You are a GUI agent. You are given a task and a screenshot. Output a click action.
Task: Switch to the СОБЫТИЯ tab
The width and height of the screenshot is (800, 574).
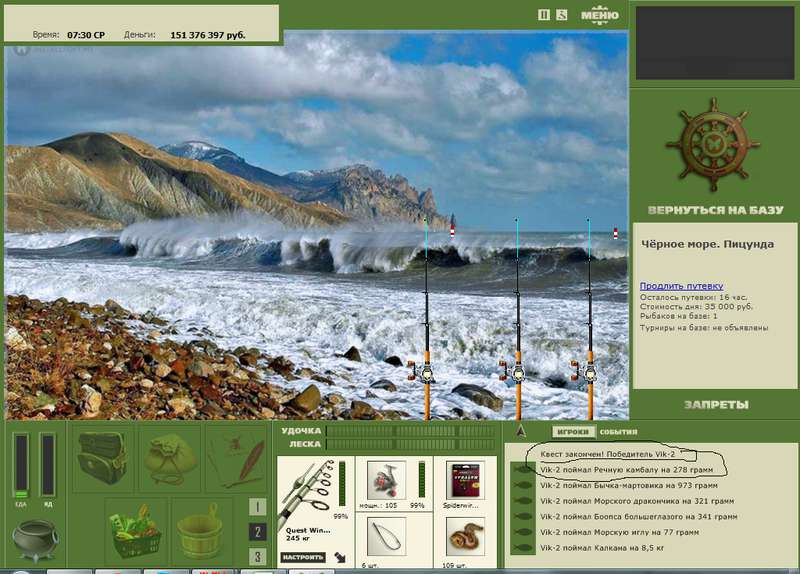(618, 432)
